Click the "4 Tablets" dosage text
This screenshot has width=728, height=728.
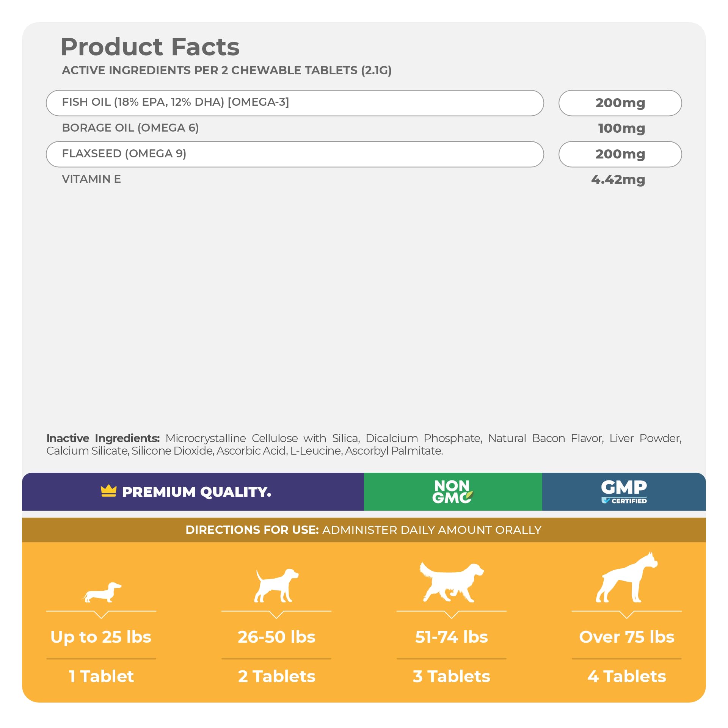[x=626, y=676]
